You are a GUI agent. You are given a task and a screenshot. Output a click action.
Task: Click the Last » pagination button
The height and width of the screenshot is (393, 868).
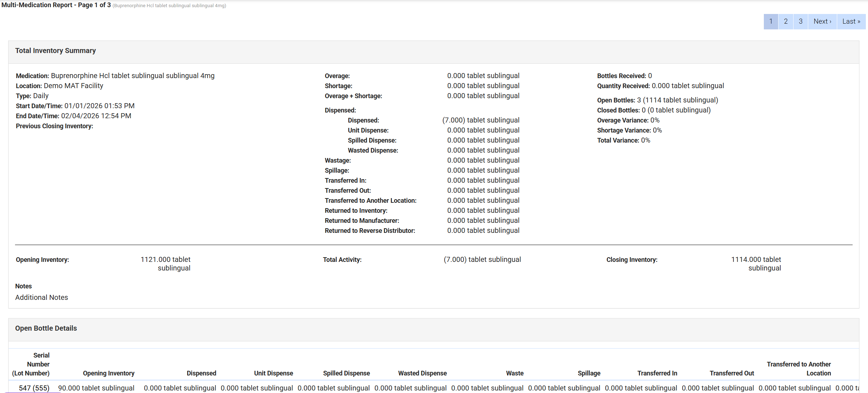(x=851, y=21)
